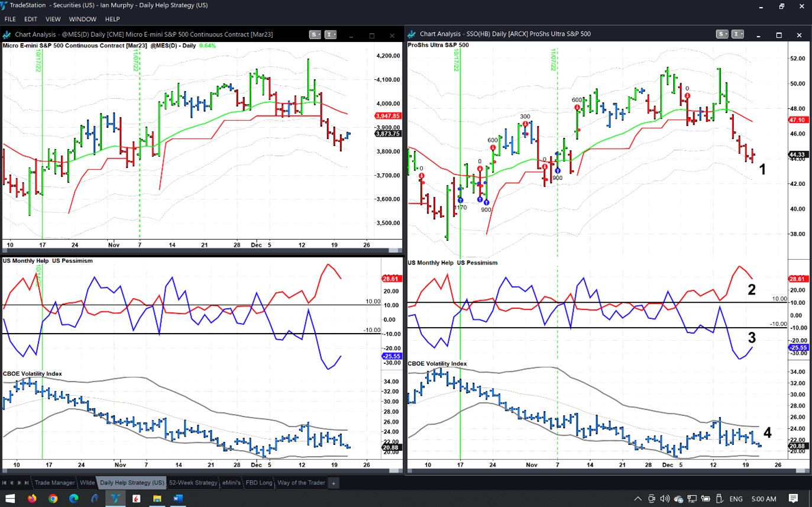Click the volume speaker icon in system tray
The width and height of the screenshot is (812, 507).
(664, 498)
